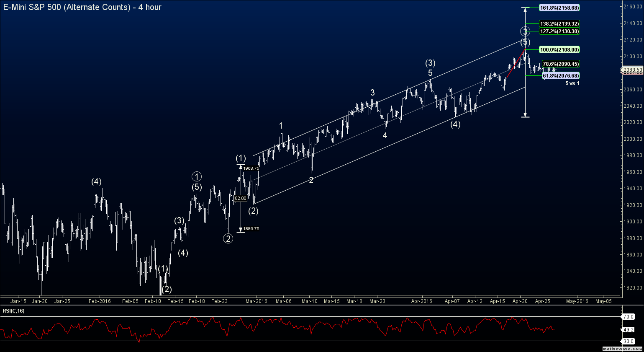Click the 1968.75 price measurement label
The height and width of the screenshot is (352, 644).
tap(251, 168)
